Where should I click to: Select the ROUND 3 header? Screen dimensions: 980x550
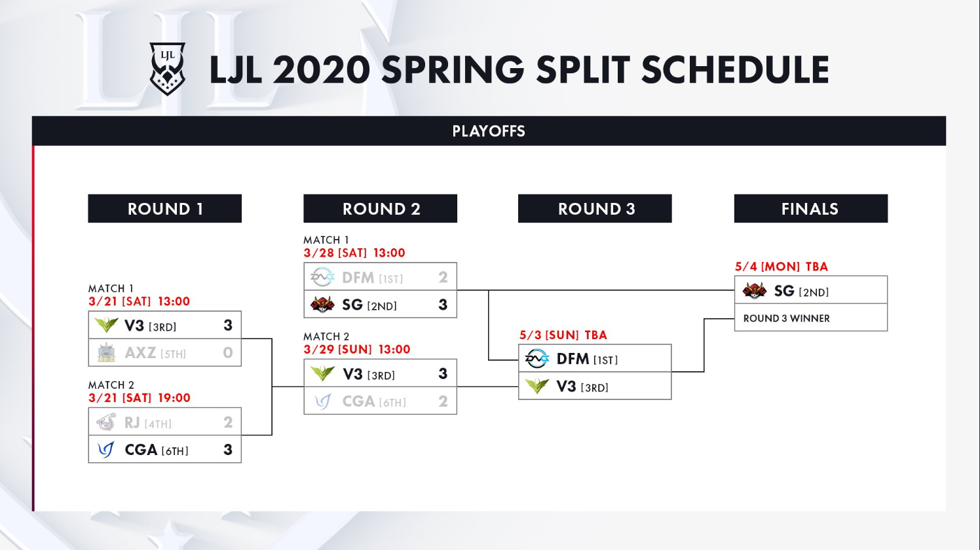click(x=595, y=209)
